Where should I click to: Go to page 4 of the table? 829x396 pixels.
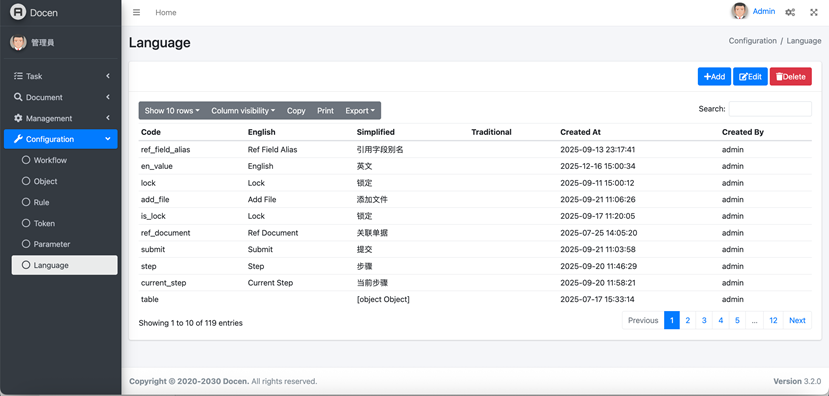tap(721, 320)
